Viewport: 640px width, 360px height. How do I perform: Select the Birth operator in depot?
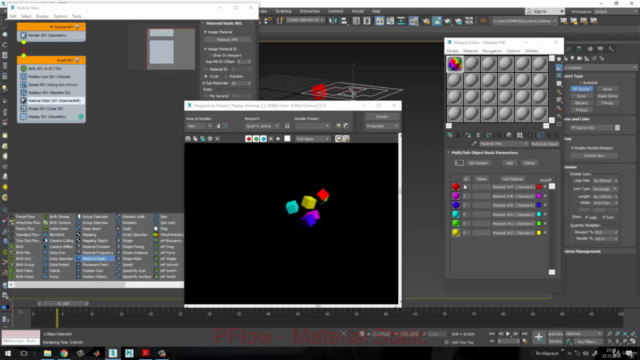16,247
